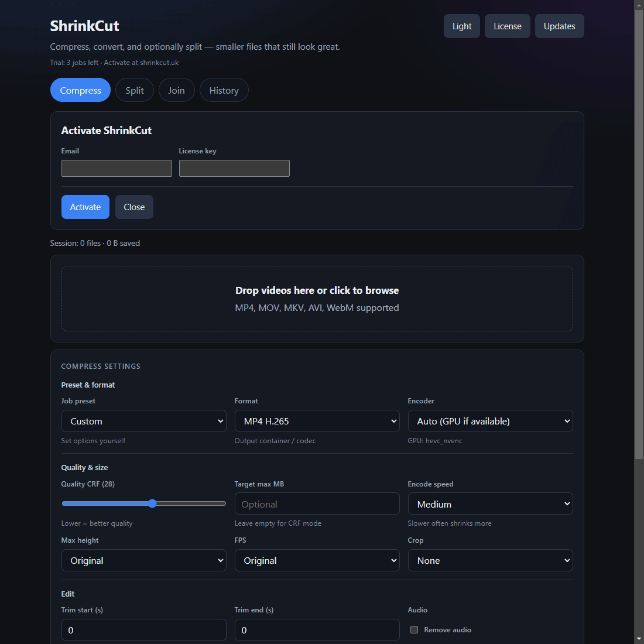Click the 'Session: 0 files · 0 B saved' text

point(95,243)
